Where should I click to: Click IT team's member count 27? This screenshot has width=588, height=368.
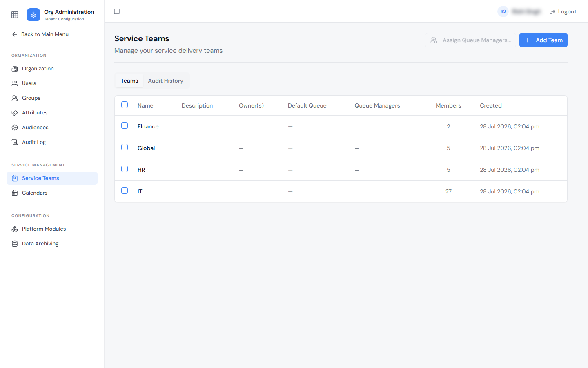tap(448, 191)
